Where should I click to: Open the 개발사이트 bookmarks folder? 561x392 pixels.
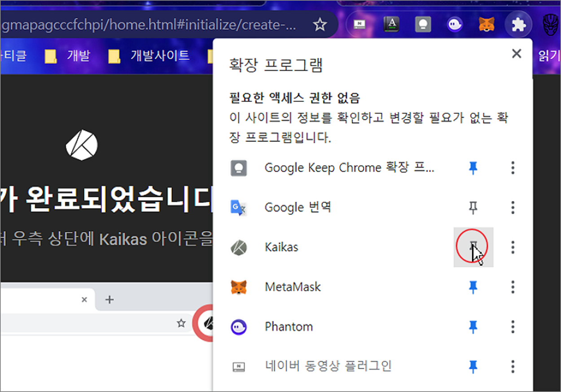(149, 56)
